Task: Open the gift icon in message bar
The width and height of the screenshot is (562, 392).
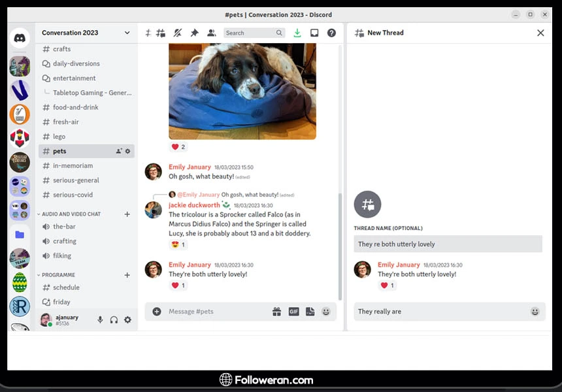Action: coord(276,312)
